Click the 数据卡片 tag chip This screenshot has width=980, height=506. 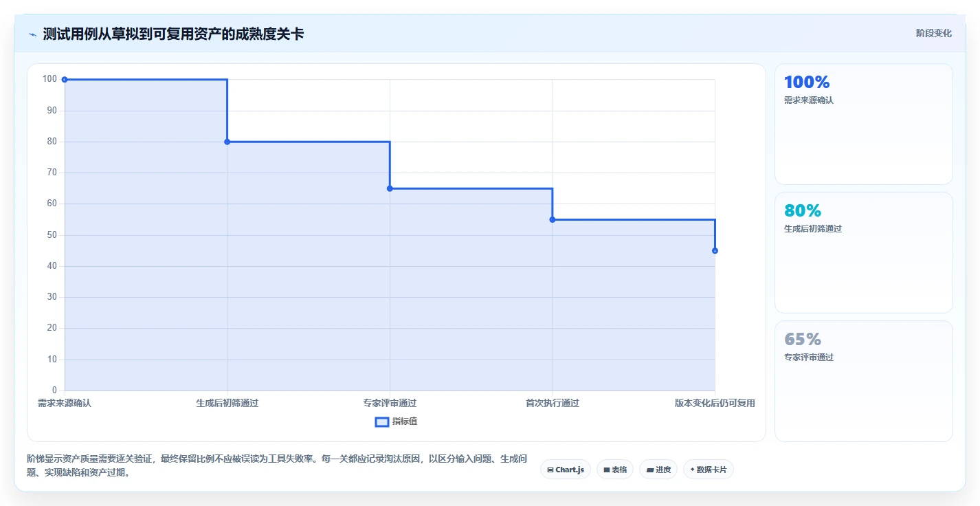(709, 470)
